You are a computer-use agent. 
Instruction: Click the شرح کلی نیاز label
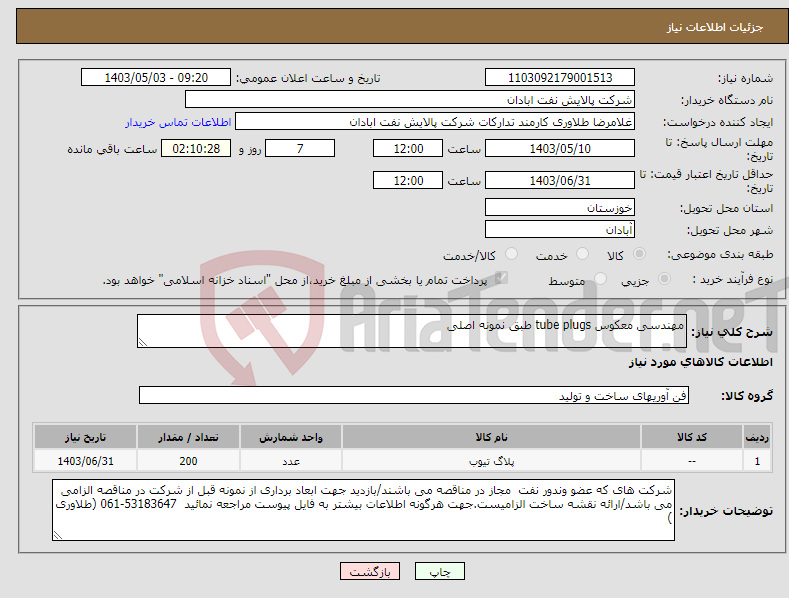732,332
